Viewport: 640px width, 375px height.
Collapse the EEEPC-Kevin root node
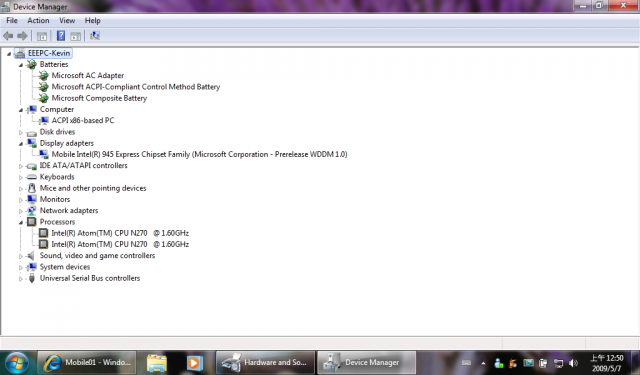[9, 53]
